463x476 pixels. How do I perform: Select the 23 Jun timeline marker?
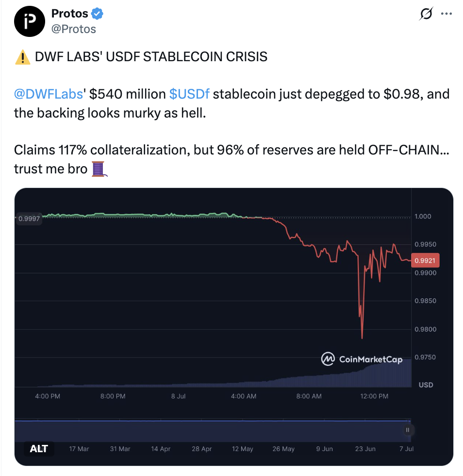pos(365,449)
